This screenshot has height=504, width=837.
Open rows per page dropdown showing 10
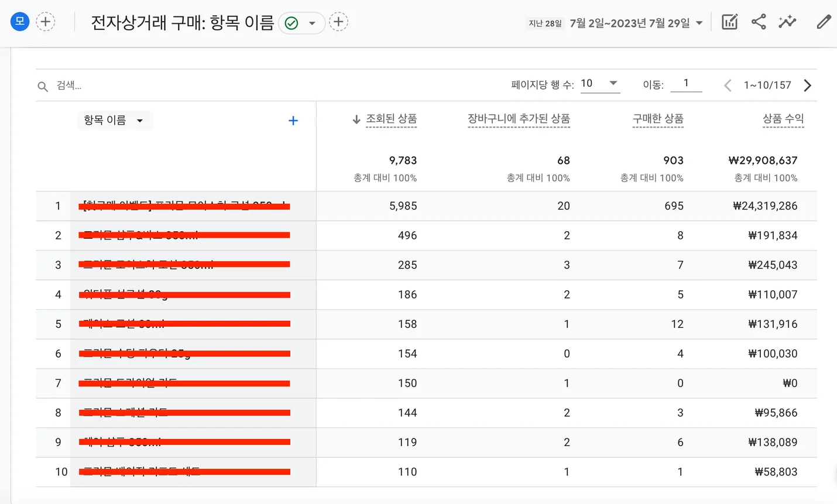pyautogui.click(x=600, y=84)
